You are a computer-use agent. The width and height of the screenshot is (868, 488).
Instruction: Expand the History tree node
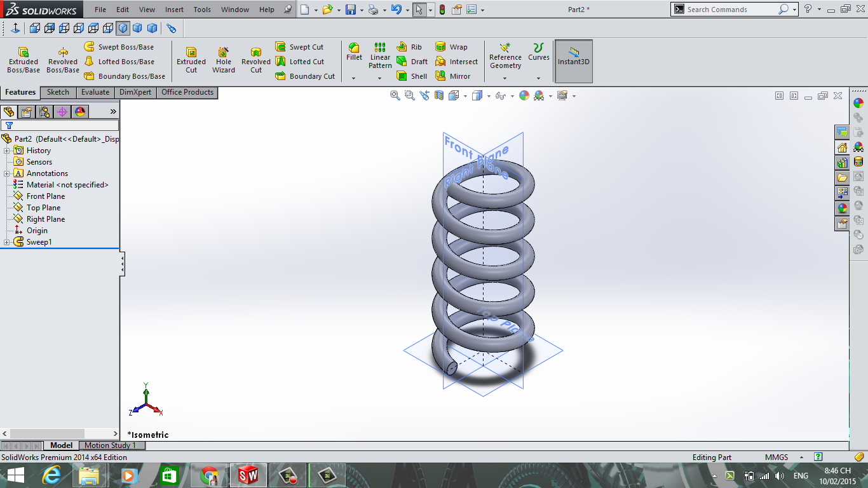[x=7, y=151]
